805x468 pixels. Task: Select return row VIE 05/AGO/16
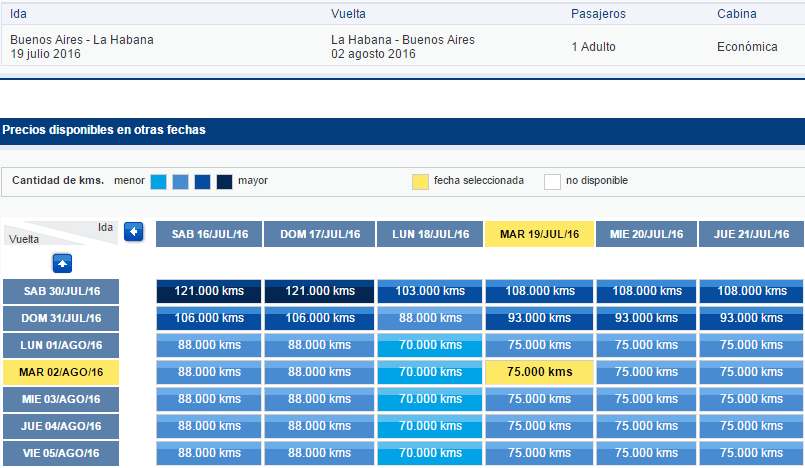pyautogui.click(x=61, y=453)
